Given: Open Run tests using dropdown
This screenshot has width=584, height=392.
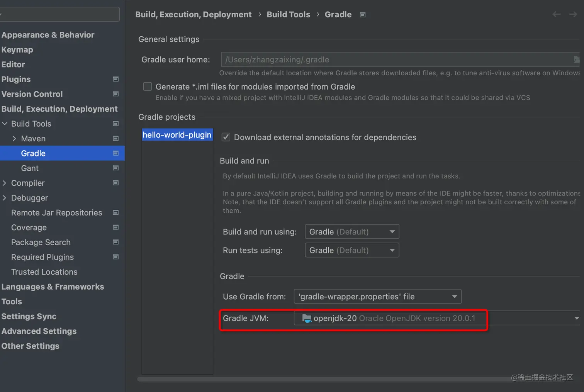Looking at the screenshot, I should [x=352, y=250].
